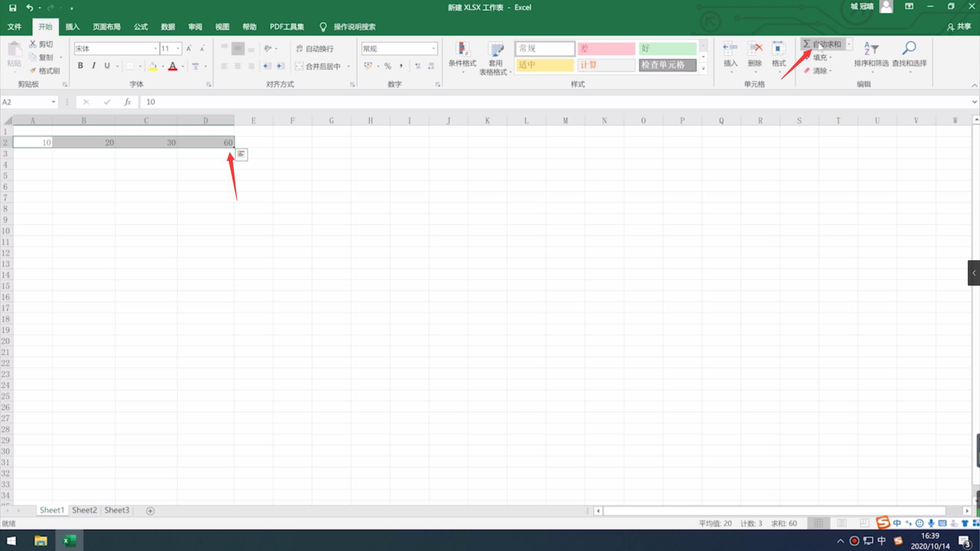Click decrease decimal places icon
Screen dimensions: 980x551
pos(431,66)
